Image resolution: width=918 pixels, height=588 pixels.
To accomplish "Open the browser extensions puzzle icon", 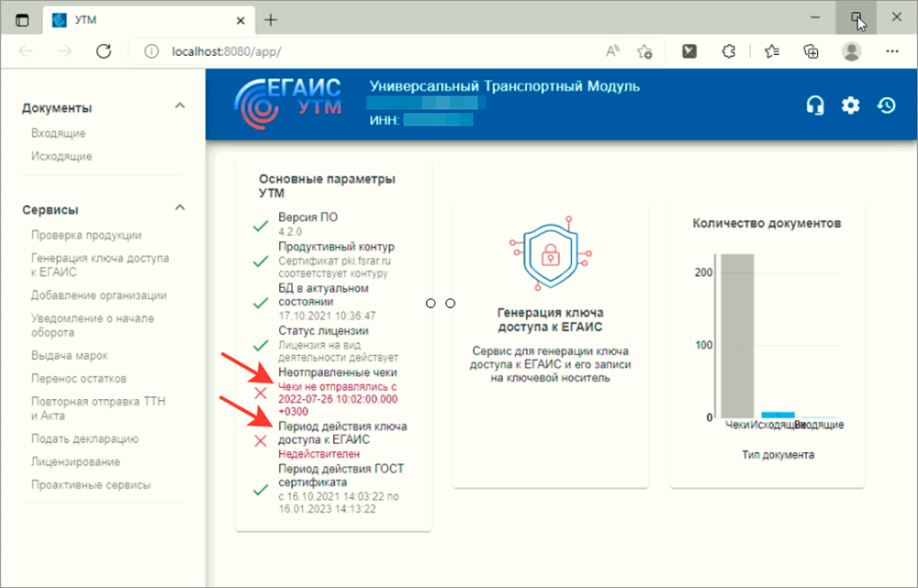I will pos(728,51).
